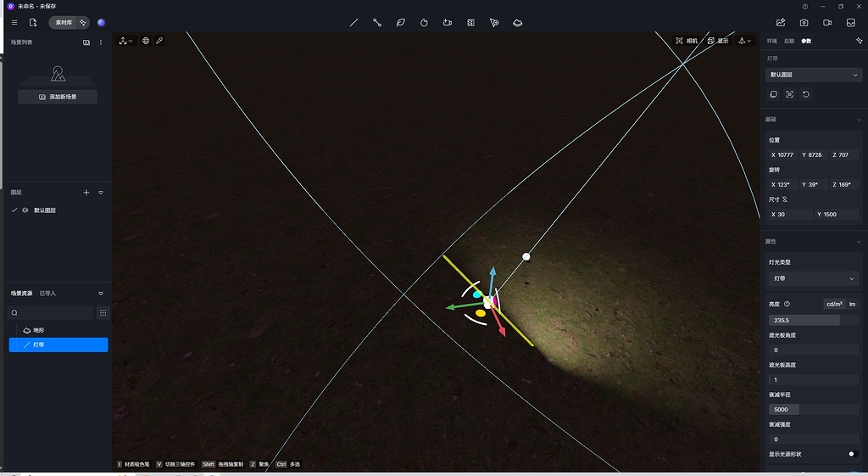The height and width of the screenshot is (476, 868).
Task: Click the screenshot camera icon
Action: 804,23
